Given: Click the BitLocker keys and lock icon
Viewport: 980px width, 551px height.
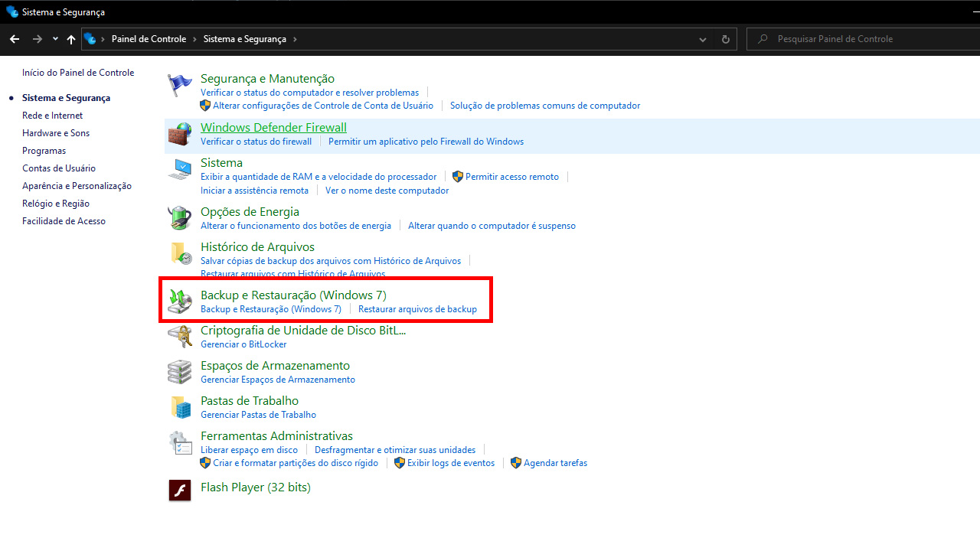Looking at the screenshot, I should tap(180, 337).
